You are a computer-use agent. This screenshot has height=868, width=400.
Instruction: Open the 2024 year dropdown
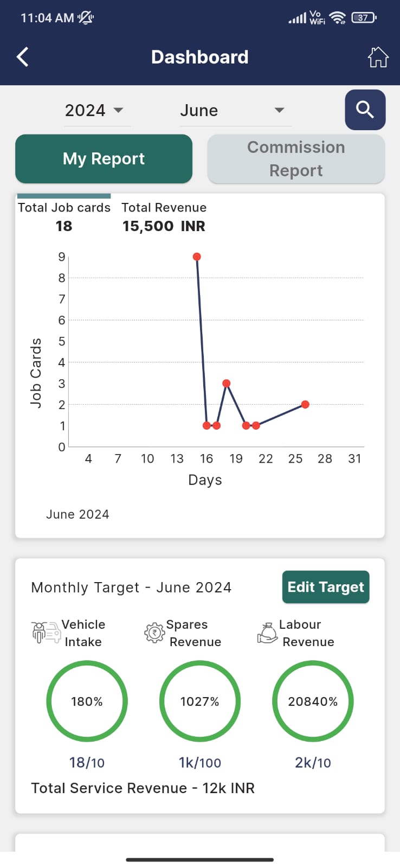click(94, 111)
